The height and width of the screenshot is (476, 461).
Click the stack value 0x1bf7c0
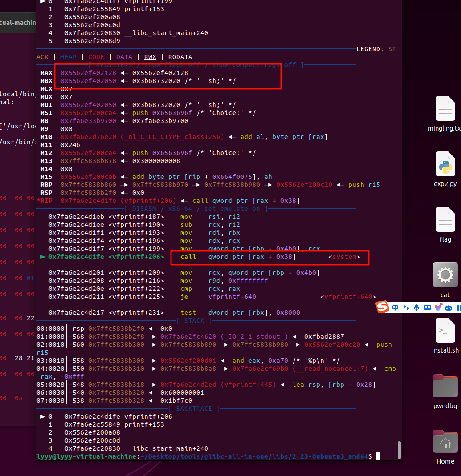click(176, 401)
